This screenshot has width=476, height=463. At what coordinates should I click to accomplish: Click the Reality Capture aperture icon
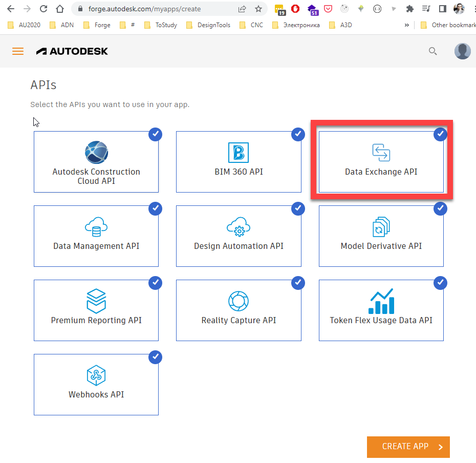point(239,301)
